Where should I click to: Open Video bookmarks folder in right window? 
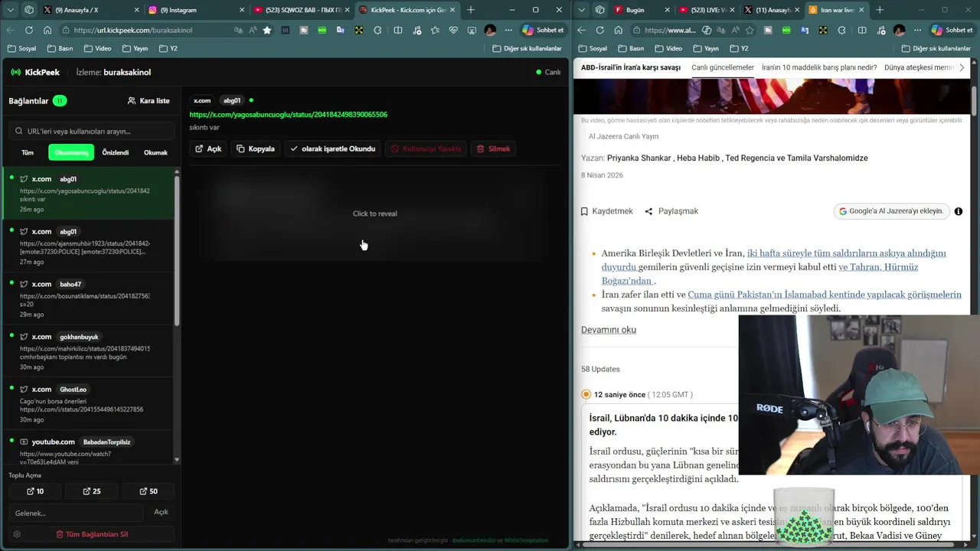point(667,48)
